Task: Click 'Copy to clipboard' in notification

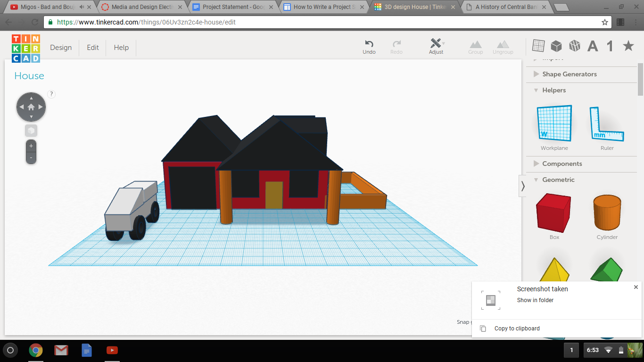Action: tap(517, 329)
